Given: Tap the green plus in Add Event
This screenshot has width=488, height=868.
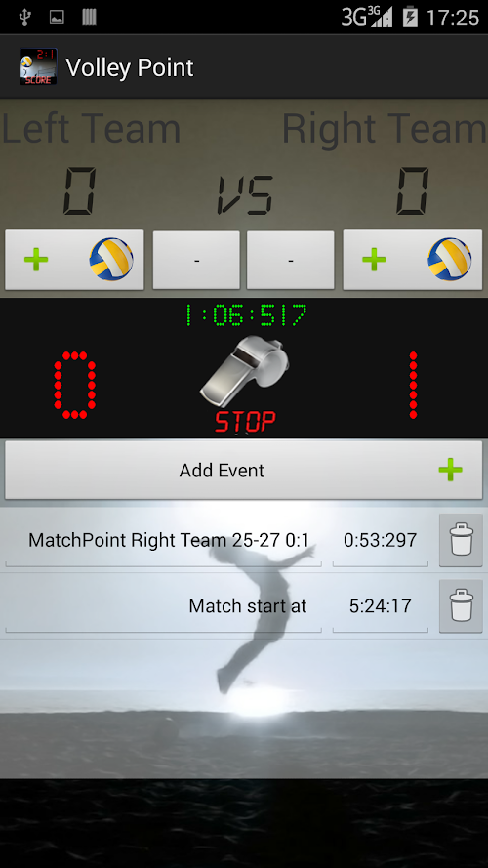Looking at the screenshot, I should [x=450, y=470].
